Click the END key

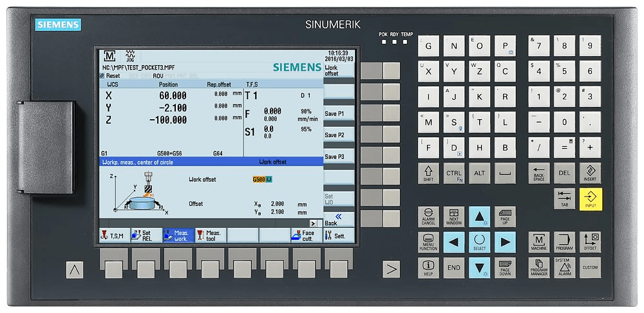454,268
